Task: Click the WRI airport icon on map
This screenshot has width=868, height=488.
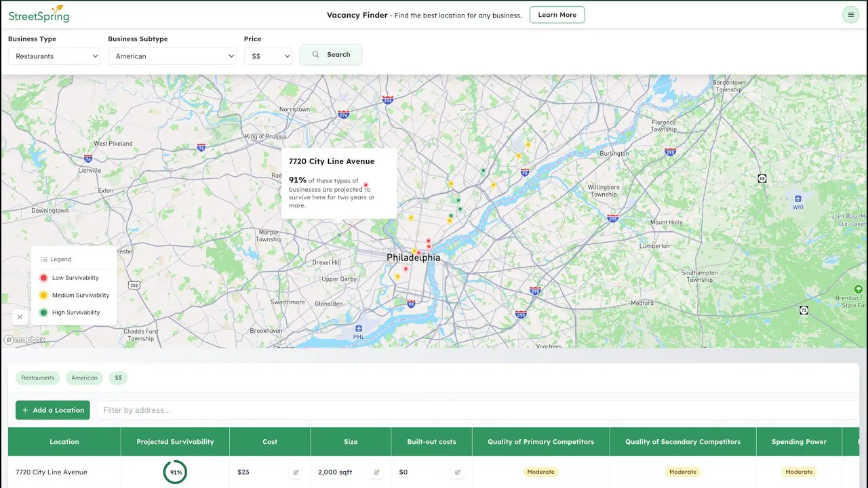Action: [x=797, y=199]
